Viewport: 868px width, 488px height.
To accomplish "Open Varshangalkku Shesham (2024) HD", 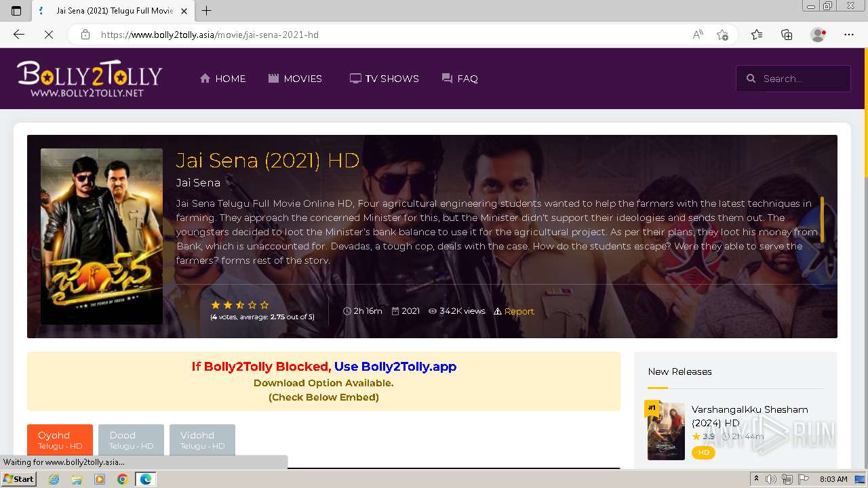I will coord(750,416).
